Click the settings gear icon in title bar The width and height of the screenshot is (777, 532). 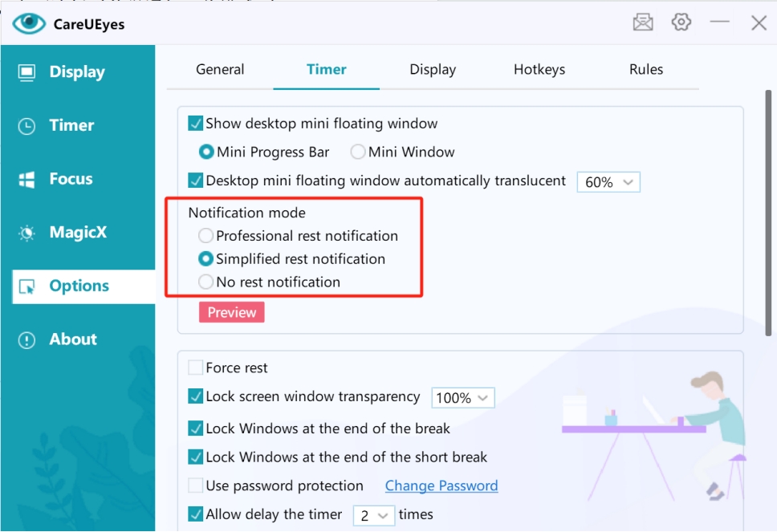681,22
